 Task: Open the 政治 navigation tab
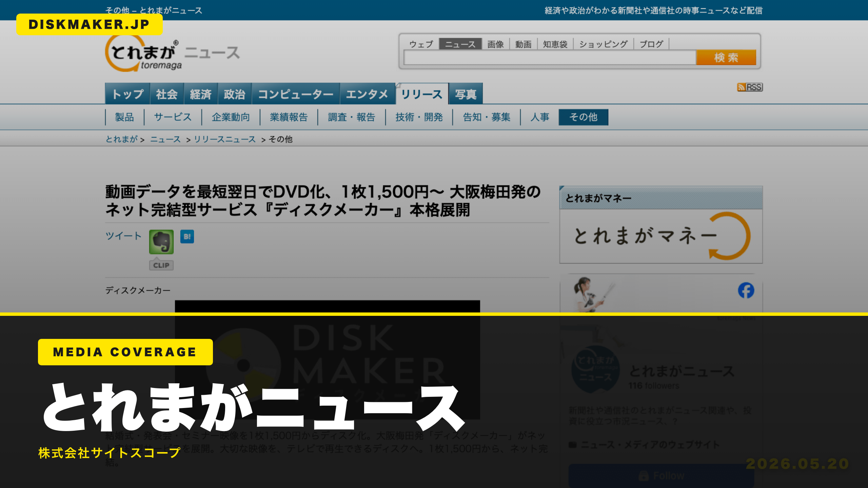[x=235, y=94]
